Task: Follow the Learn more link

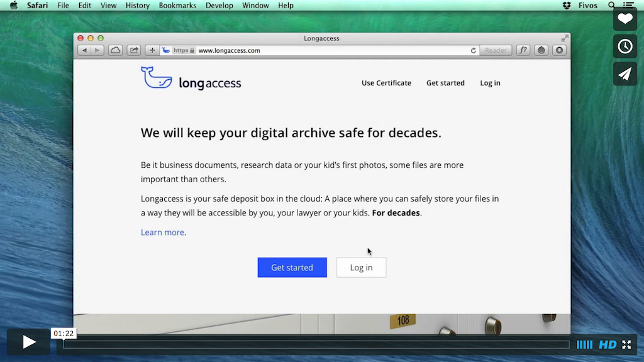Action: (162, 233)
